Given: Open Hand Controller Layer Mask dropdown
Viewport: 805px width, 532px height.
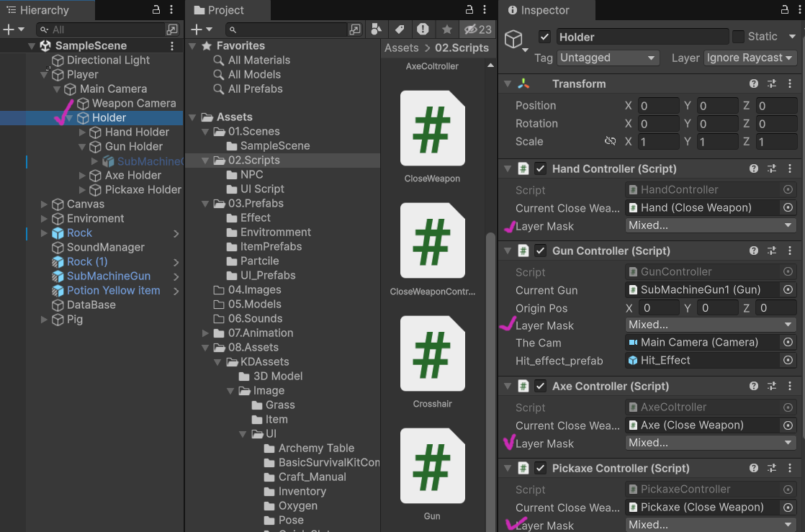Looking at the screenshot, I should pyautogui.click(x=711, y=225).
